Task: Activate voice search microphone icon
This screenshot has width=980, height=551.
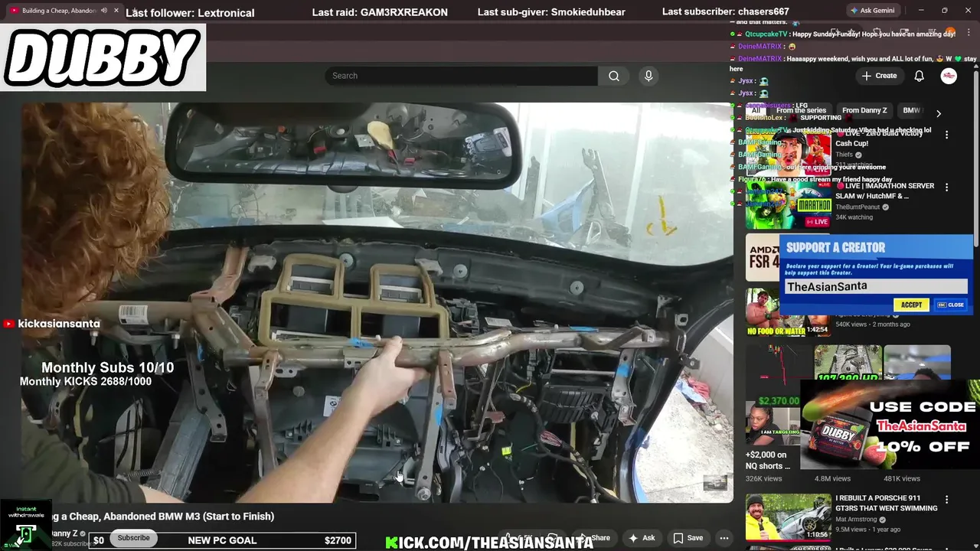Action: point(648,76)
